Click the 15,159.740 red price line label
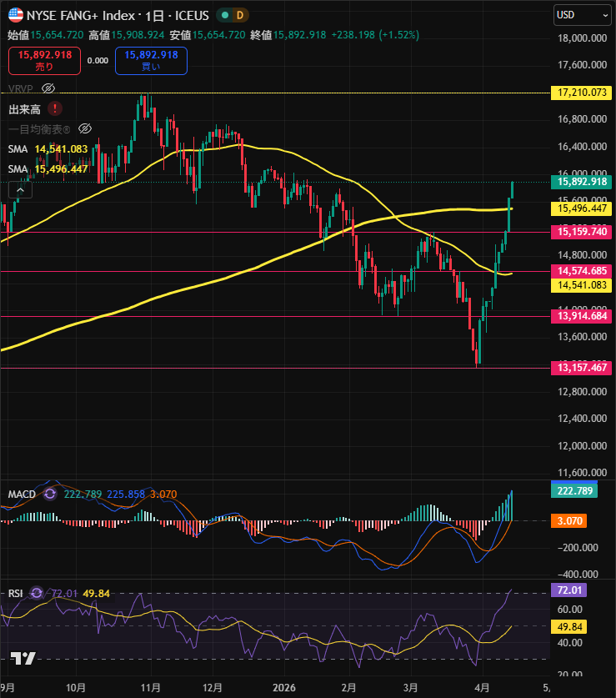Screen dimensions: 616x698 point(581,232)
